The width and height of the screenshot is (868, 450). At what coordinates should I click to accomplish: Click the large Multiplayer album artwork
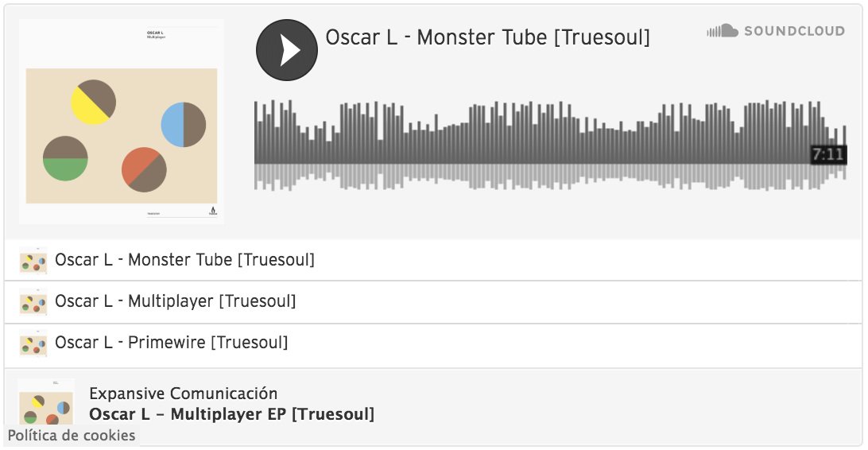122,122
